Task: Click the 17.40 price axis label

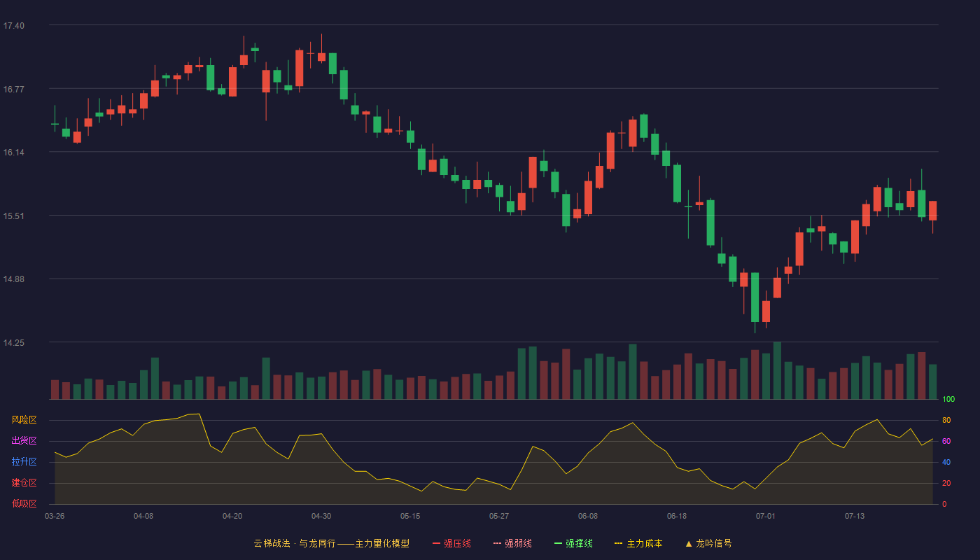Action: 13,26
